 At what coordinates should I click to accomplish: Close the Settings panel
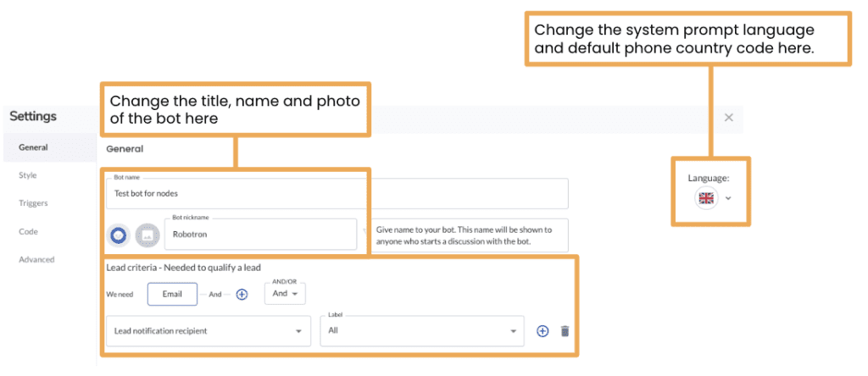click(x=728, y=118)
